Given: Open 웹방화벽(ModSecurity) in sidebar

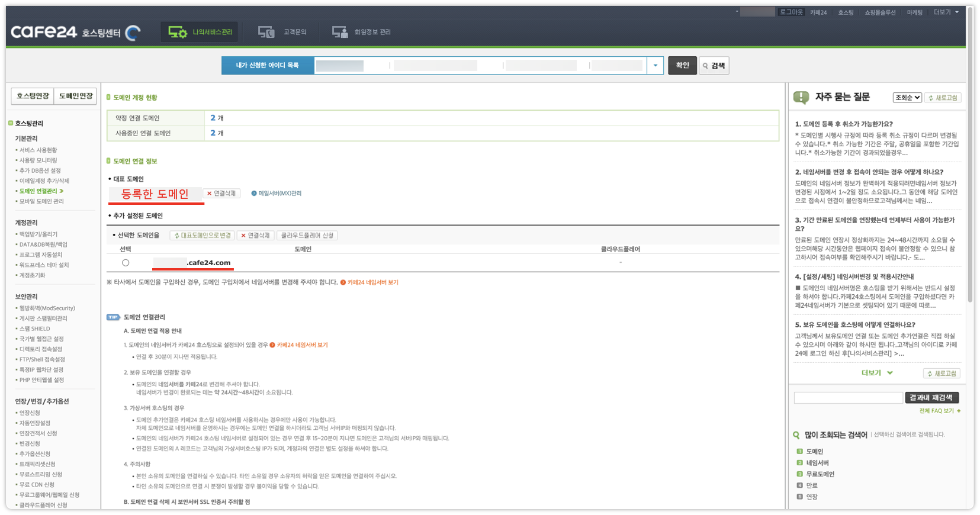Looking at the screenshot, I should click(47, 308).
